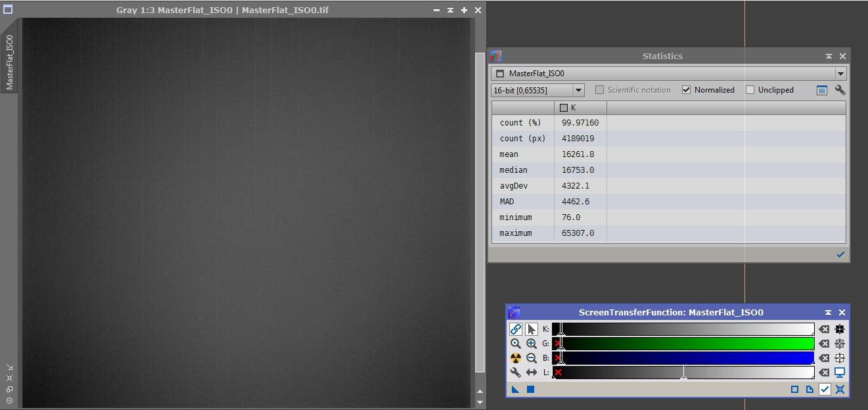
Task: Reset the B channel in STF
Action: [x=824, y=358]
